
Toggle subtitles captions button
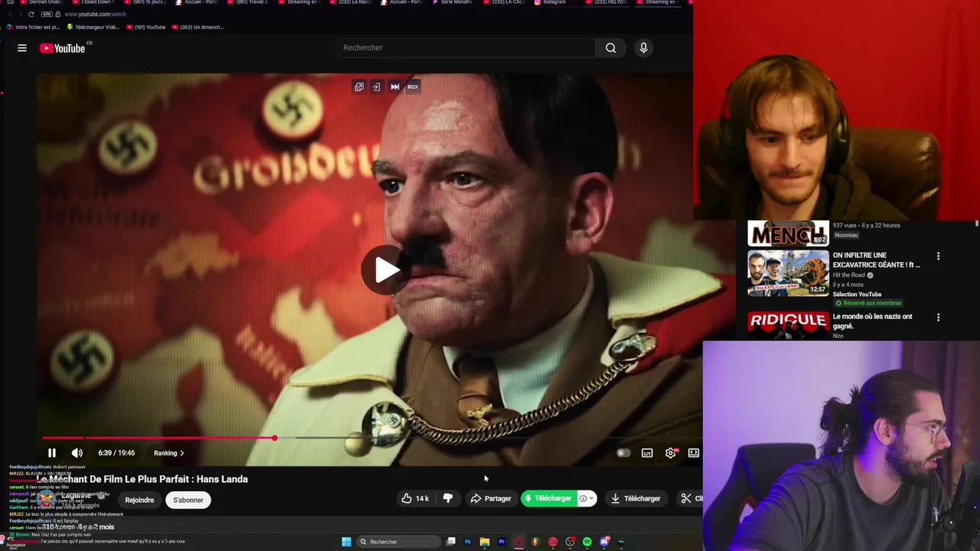[647, 453]
